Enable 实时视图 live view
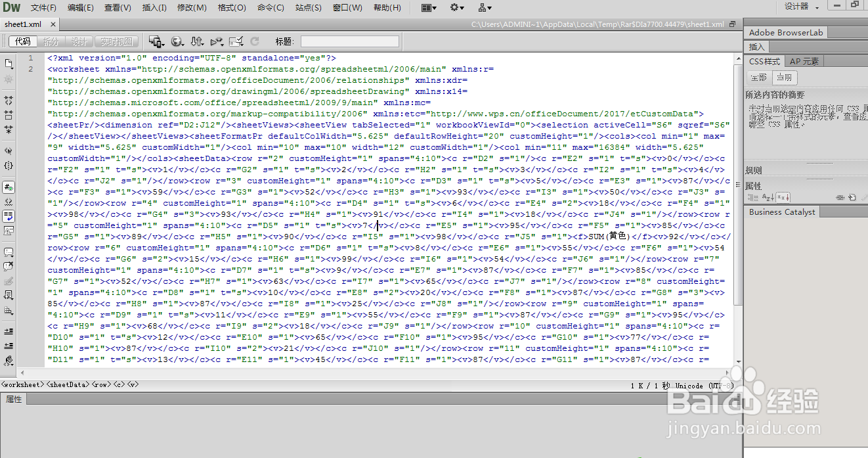The image size is (868, 458). tap(116, 41)
